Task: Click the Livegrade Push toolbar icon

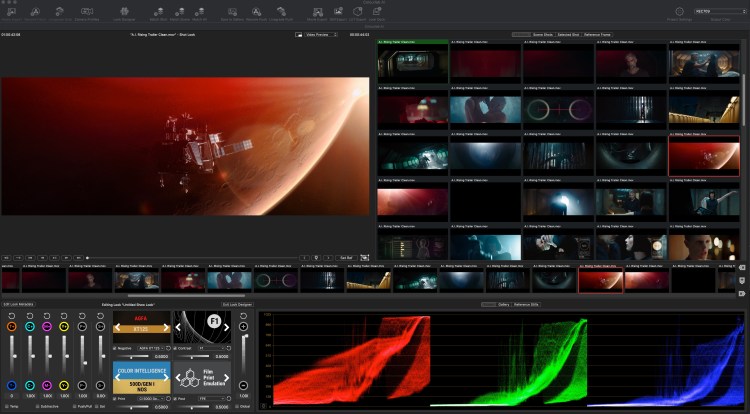Action: click(x=281, y=11)
